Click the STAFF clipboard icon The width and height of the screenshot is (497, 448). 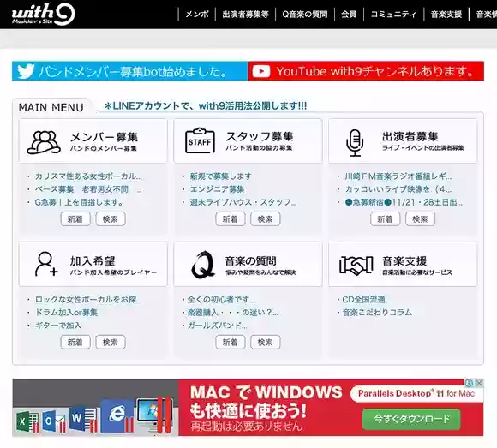click(x=200, y=141)
